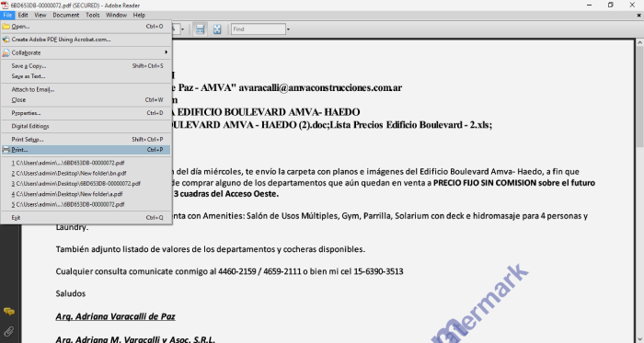
Task: Click the vertical scrollbar thumb
Action: [x=639, y=97]
